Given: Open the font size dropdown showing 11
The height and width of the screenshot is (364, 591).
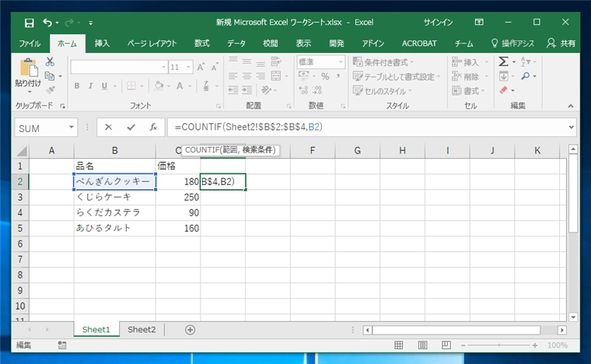Looking at the screenshot, I should coord(189,68).
